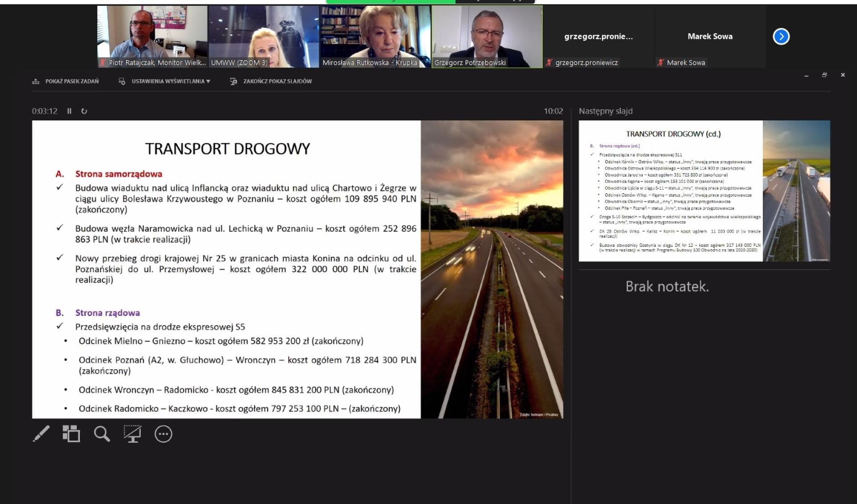Click grzegorz.proniewicz muted microphone icon
857x504 pixels.
[x=549, y=63]
